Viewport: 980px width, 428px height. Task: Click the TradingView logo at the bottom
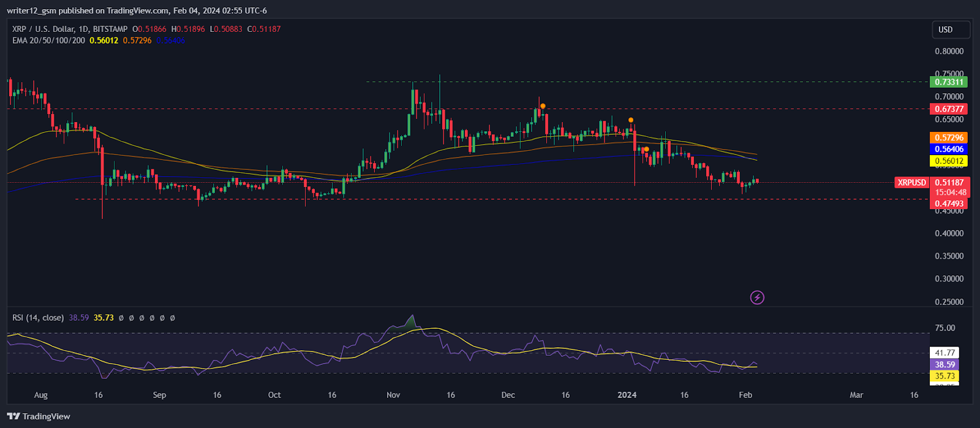click(39, 416)
